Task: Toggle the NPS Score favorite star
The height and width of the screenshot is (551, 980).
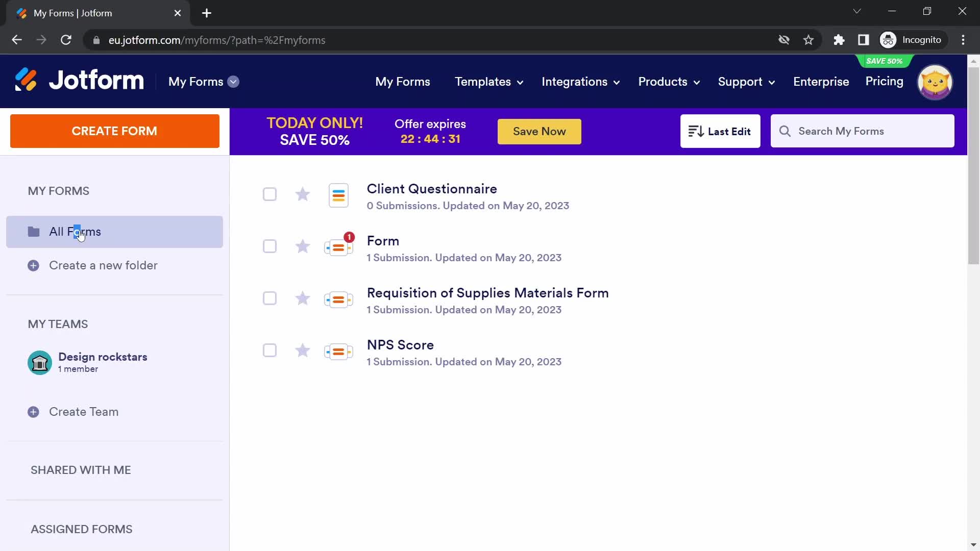Action: point(302,350)
